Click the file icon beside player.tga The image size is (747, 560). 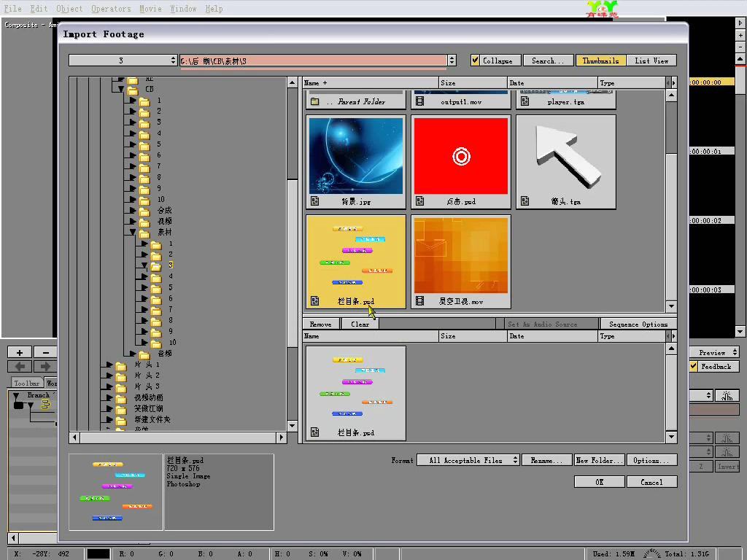(525, 101)
